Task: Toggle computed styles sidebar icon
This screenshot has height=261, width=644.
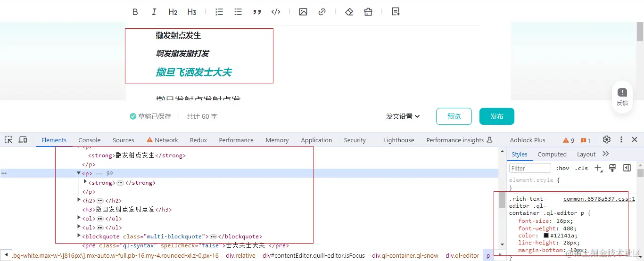Action: 627,168
